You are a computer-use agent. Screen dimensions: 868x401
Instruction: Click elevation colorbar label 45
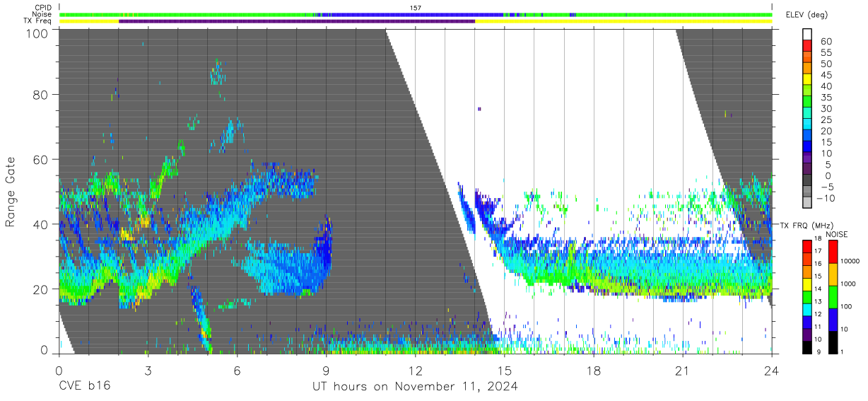(x=826, y=75)
